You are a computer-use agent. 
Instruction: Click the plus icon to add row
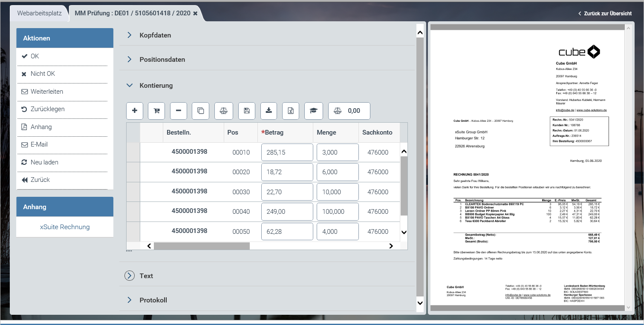pos(135,111)
